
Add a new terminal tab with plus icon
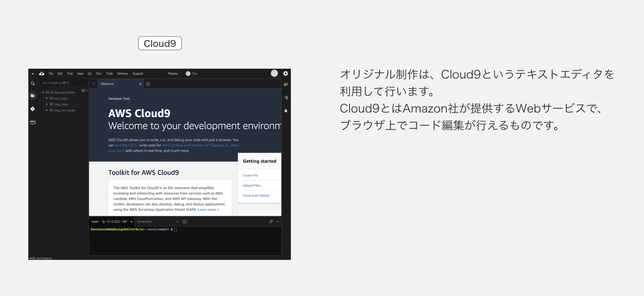(x=185, y=222)
